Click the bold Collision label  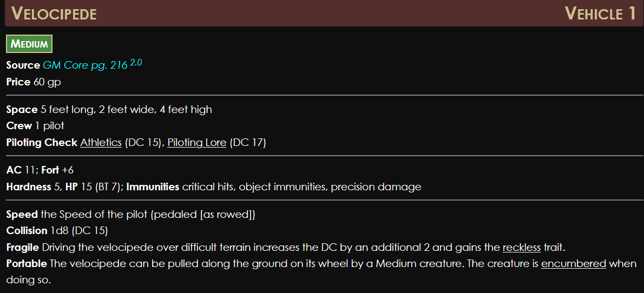[27, 231]
